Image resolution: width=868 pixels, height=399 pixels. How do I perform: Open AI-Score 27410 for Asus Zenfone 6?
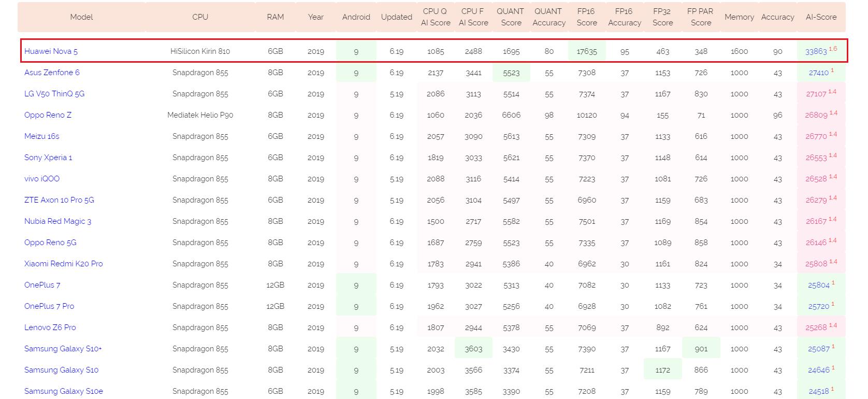pyautogui.click(x=819, y=73)
